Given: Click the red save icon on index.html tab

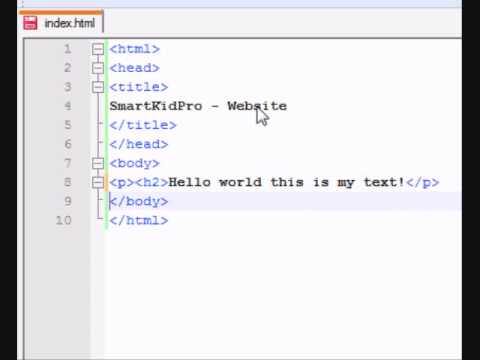Looking at the screenshot, I should pyautogui.click(x=30, y=23).
